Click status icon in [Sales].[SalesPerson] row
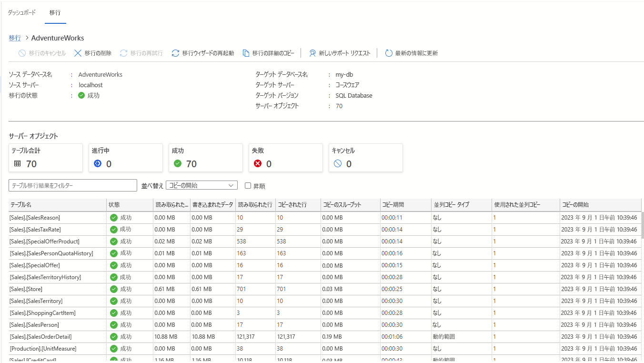644x363 pixels. tap(113, 325)
